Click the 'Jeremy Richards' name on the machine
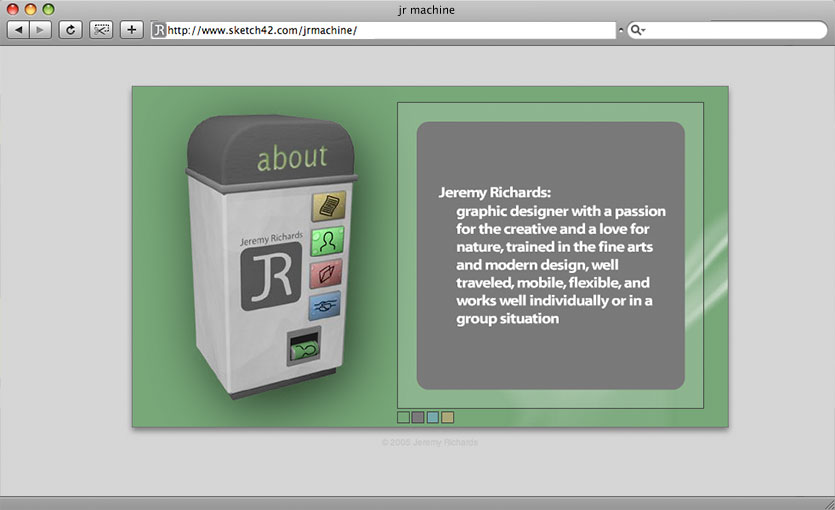835x510 pixels. pos(271,238)
